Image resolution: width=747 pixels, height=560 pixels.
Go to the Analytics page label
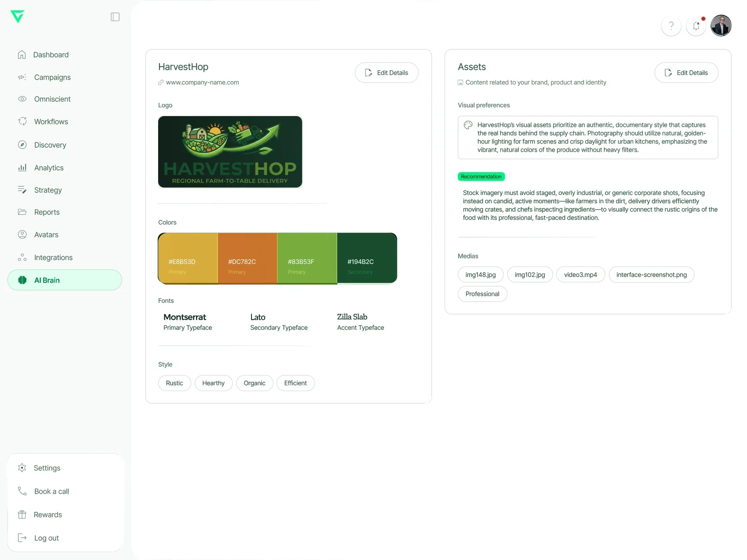[x=49, y=168]
